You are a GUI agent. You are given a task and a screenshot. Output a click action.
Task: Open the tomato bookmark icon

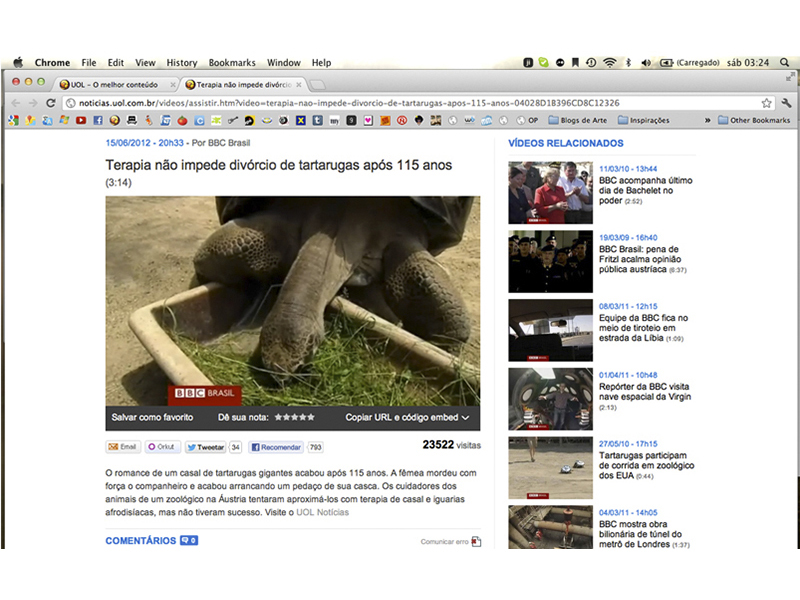(x=182, y=120)
